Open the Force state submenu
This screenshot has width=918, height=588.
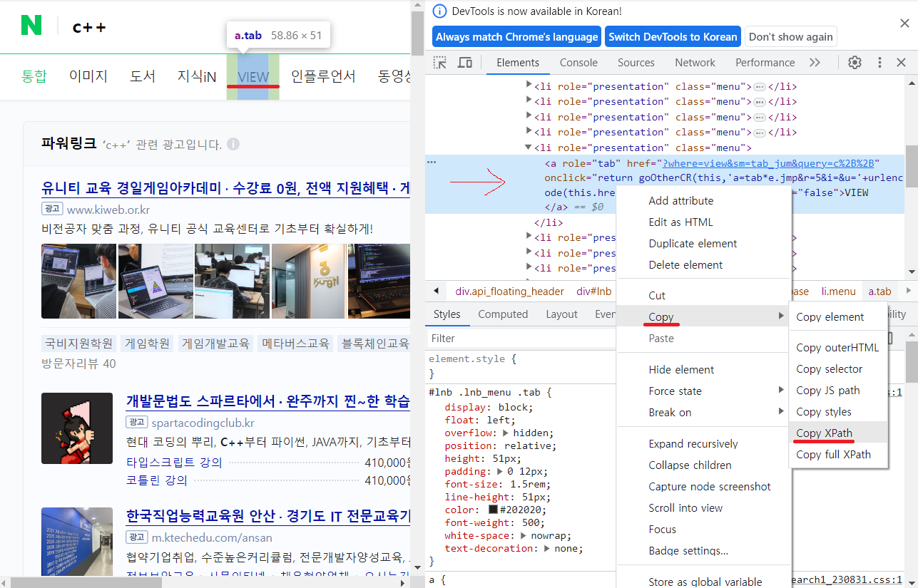[x=702, y=391]
